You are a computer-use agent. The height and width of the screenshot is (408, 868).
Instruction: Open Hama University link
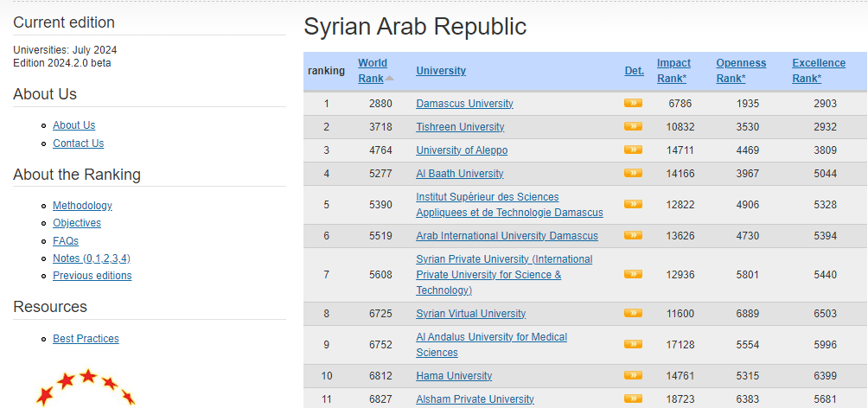coord(454,376)
